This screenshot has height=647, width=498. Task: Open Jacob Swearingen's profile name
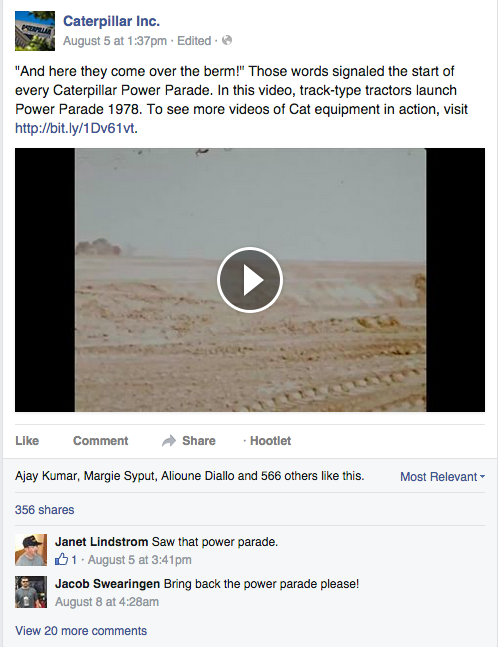108,583
